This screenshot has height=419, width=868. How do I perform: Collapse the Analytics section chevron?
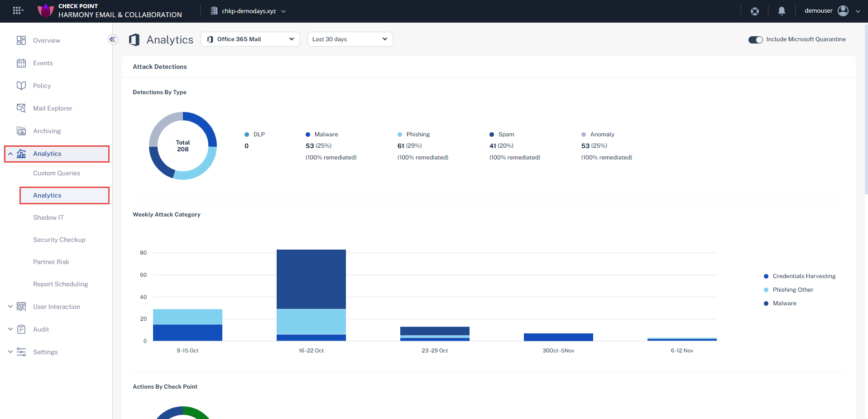click(x=10, y=154)
